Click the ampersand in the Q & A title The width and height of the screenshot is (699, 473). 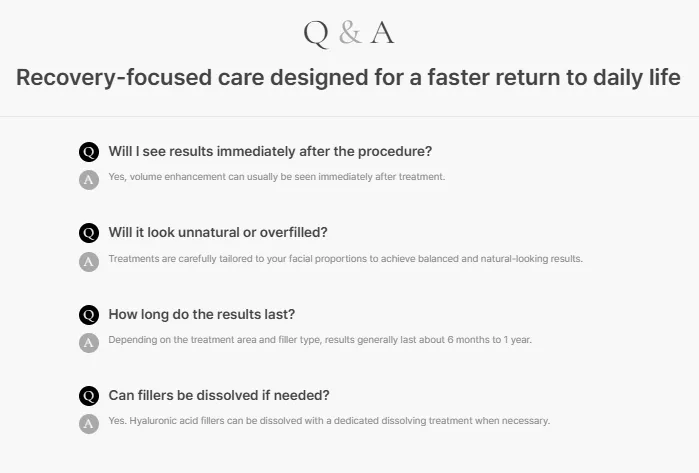350,33
